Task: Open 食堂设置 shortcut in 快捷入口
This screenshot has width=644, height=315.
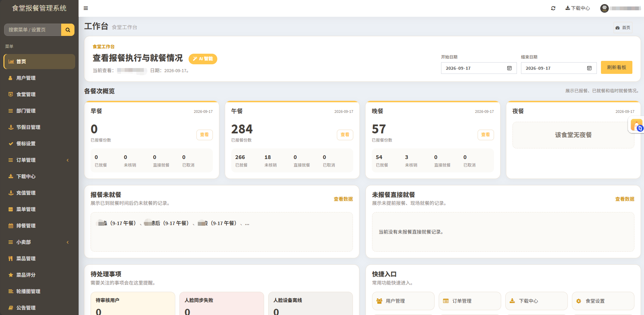Action: pos(603,301)
